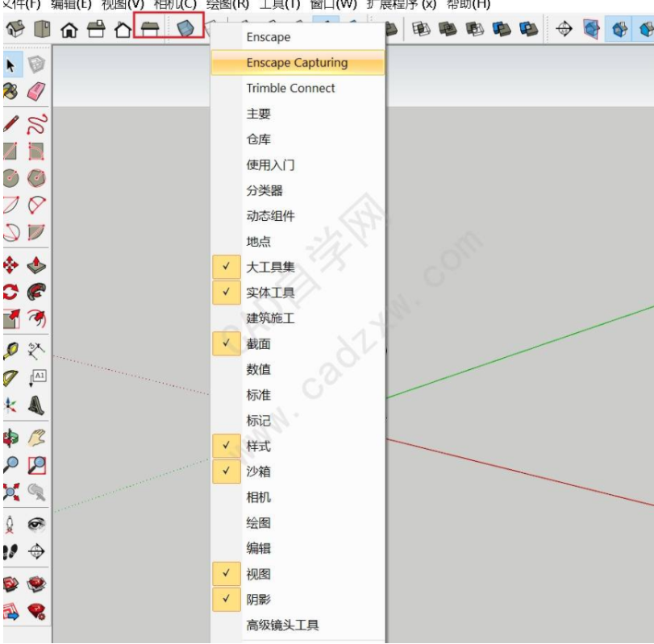Click the Zoom Extents tool

[10, 492]
